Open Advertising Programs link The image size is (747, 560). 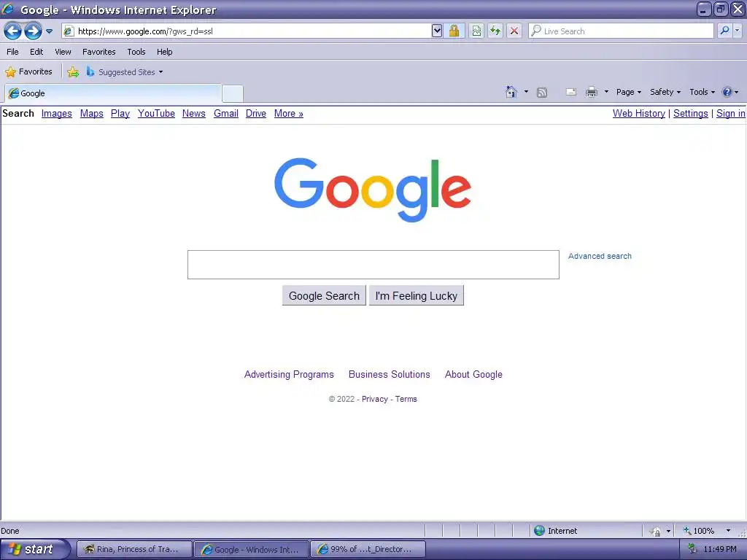pyautogui.click(x=289, y=374)
